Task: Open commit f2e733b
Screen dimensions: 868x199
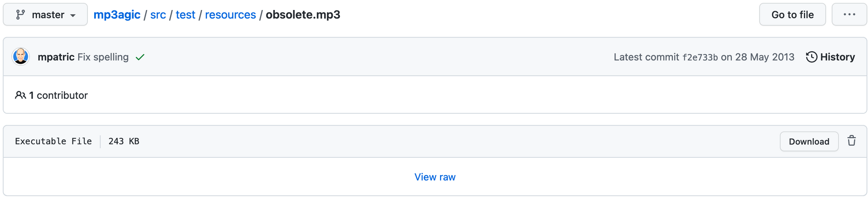Action: click(700, 58)
